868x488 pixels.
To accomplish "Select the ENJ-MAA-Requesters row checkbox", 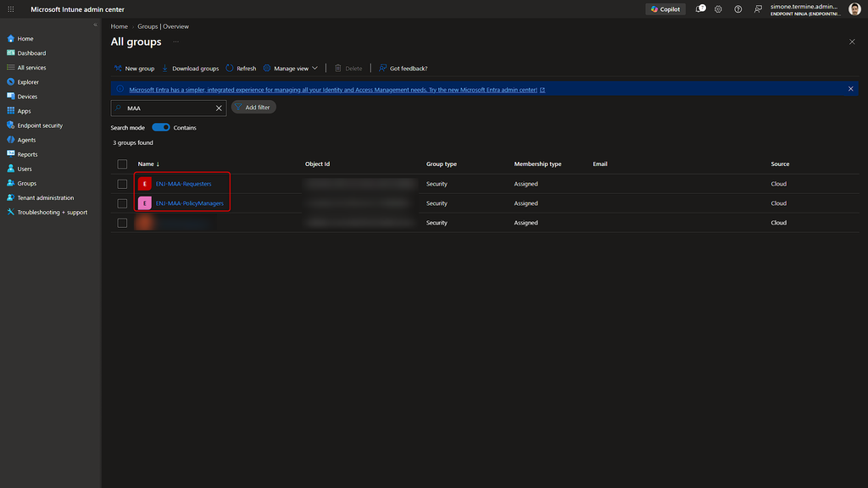I will click(x=122, y=184).
